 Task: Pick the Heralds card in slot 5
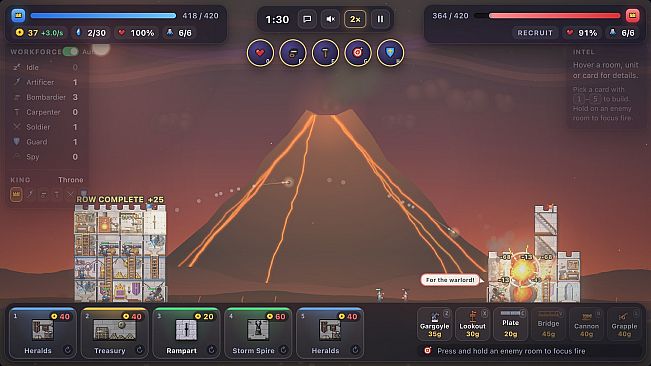point(330,333)
